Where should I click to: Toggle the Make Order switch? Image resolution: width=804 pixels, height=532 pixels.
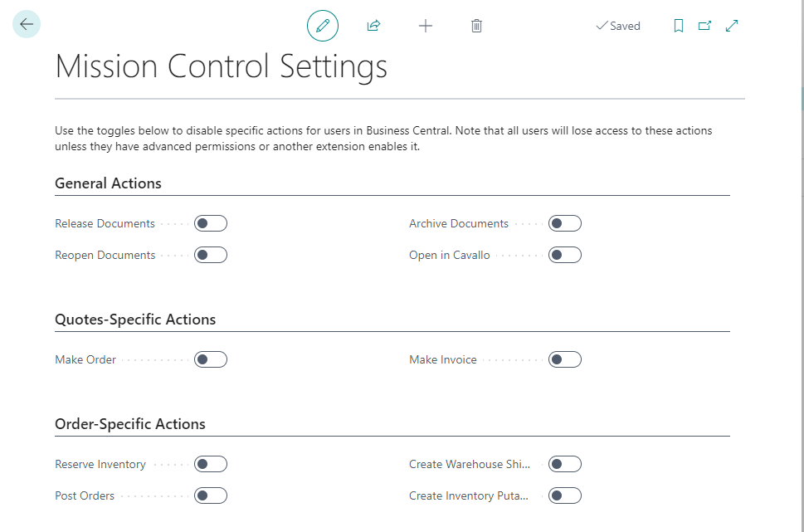pyautogui.click(x=210, y=359)
